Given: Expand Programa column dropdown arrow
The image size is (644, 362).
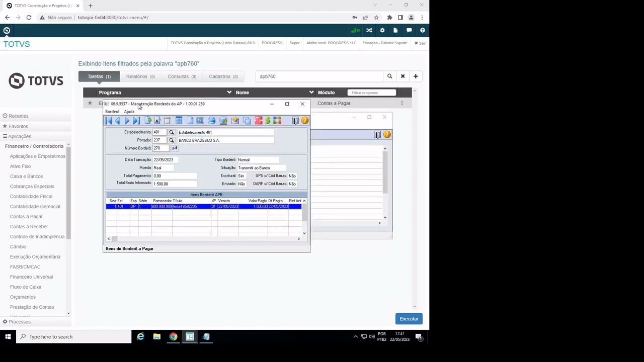Looking at the screenshot, I should [229, 93].
